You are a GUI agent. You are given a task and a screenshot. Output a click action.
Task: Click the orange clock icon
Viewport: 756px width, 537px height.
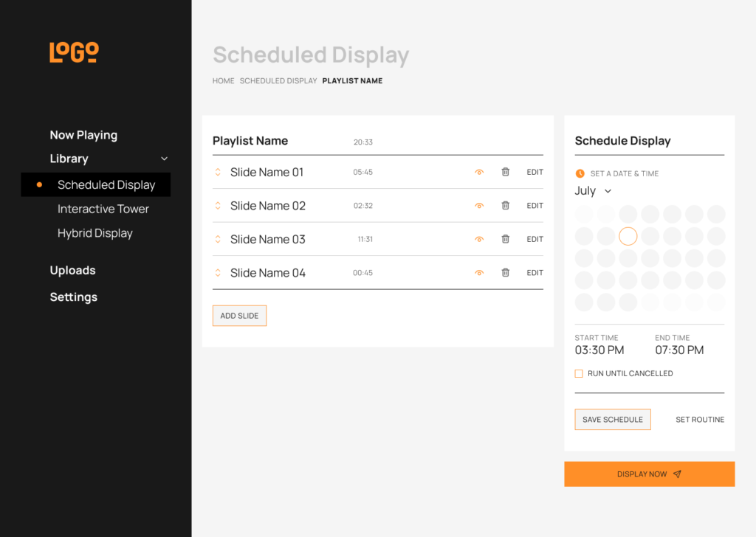click(580, 173)
